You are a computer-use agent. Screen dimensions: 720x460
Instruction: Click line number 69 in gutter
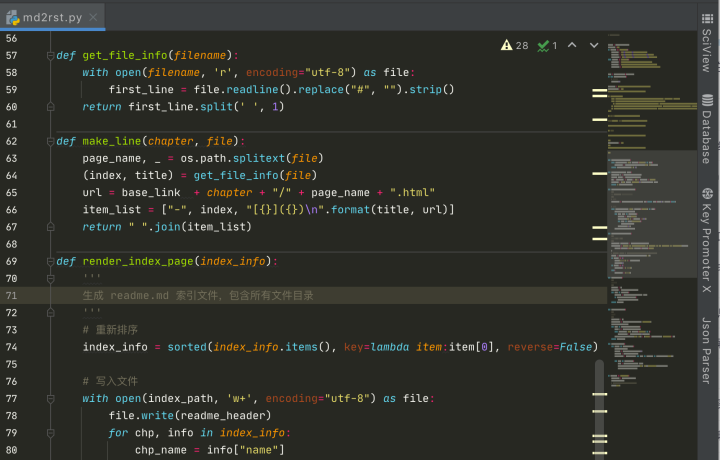[11, 262]
